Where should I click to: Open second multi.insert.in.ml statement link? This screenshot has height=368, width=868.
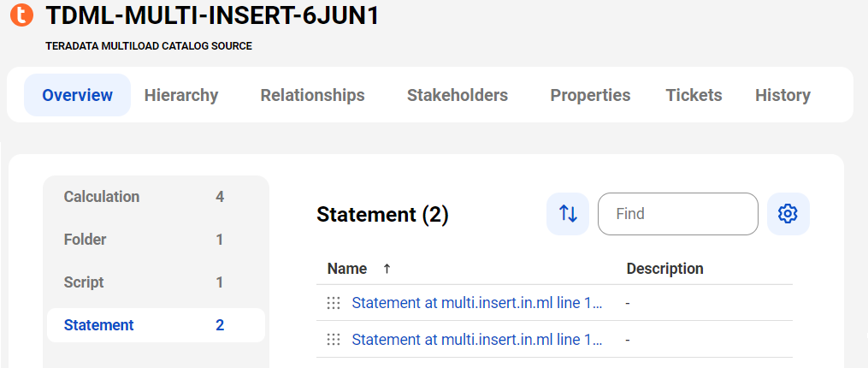(x=477, y=339)
